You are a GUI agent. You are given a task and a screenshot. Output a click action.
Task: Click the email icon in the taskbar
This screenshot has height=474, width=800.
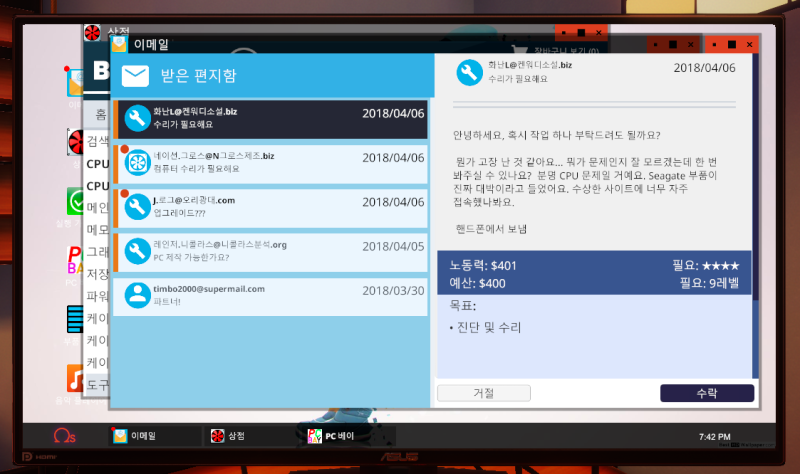click(120, 436)
